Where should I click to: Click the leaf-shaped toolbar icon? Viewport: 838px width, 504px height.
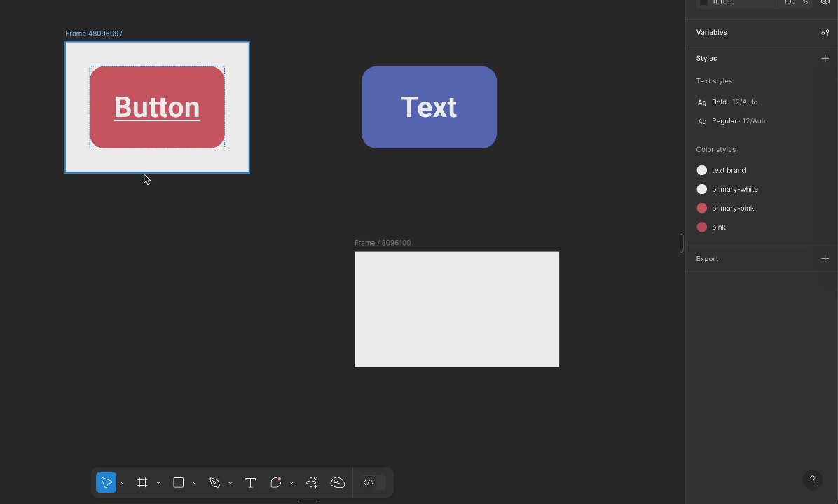click(x=338, y=482)
